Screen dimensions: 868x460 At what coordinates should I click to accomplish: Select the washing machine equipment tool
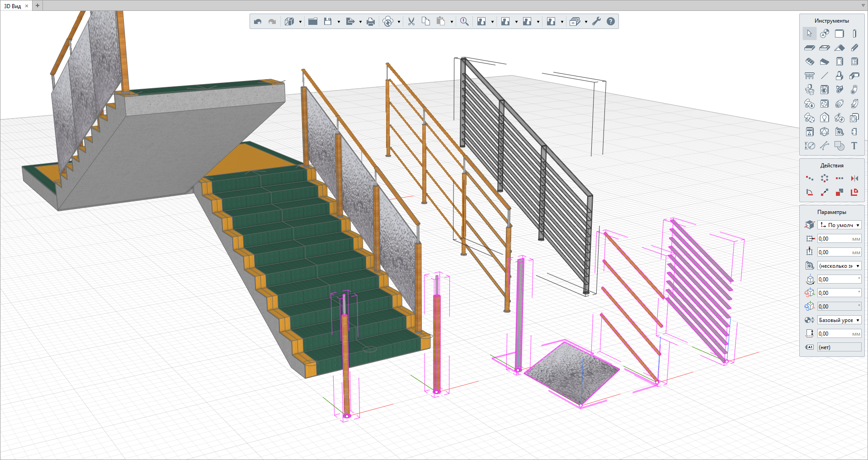[825, 90]
